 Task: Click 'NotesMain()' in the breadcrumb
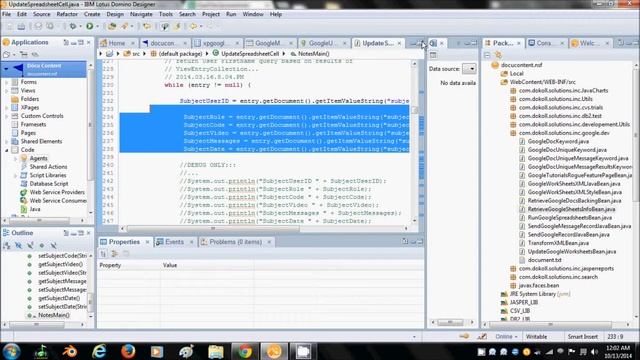(313, 54)
